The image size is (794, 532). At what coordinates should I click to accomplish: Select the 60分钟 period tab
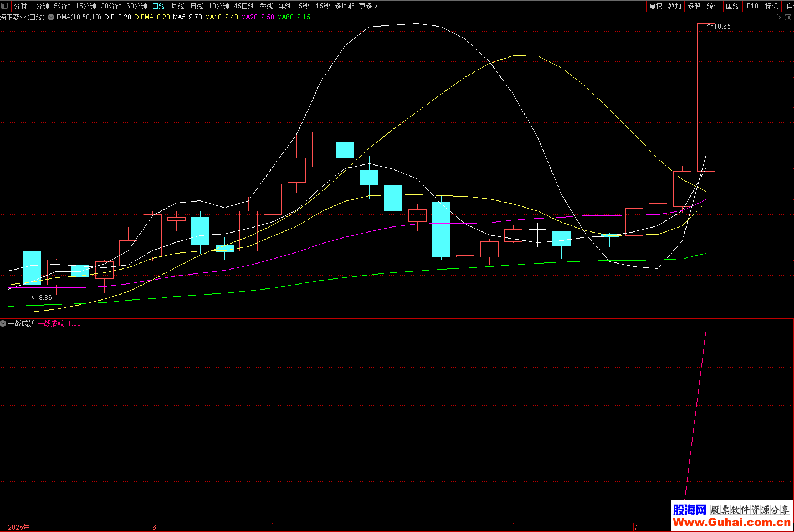137,6
